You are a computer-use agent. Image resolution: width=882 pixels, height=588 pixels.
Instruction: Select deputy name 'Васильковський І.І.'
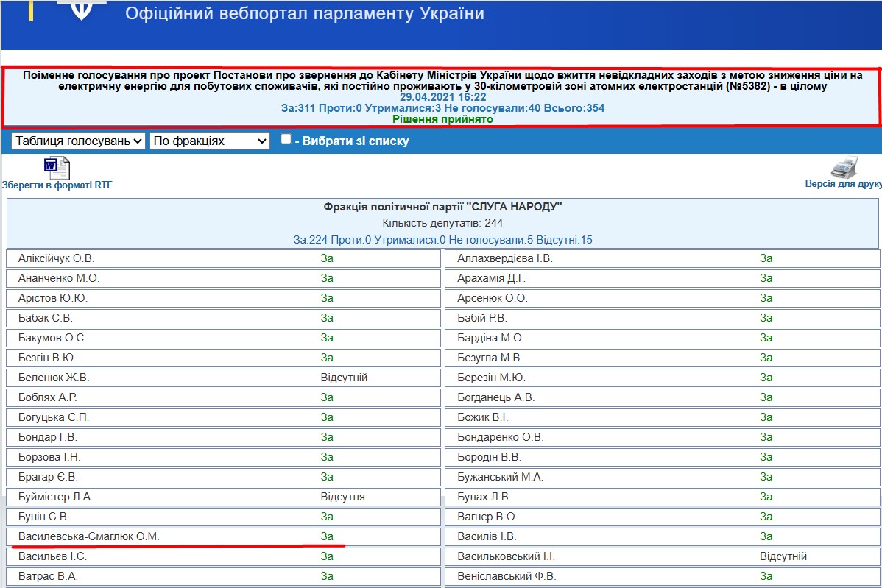coord(507,556)
